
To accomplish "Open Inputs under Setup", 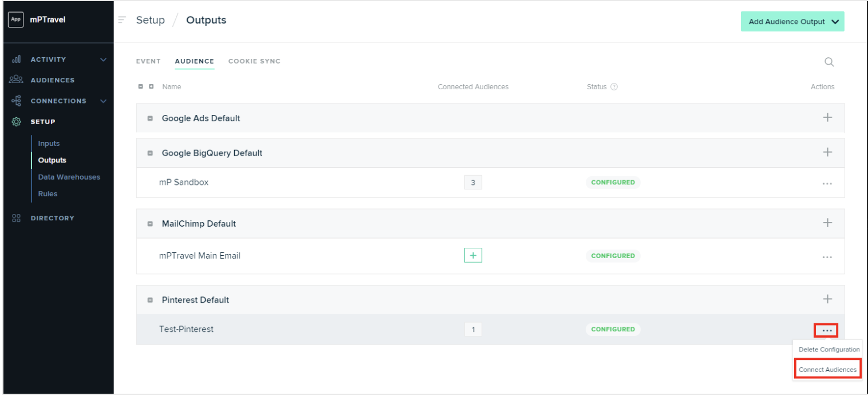I will [49, 144].
